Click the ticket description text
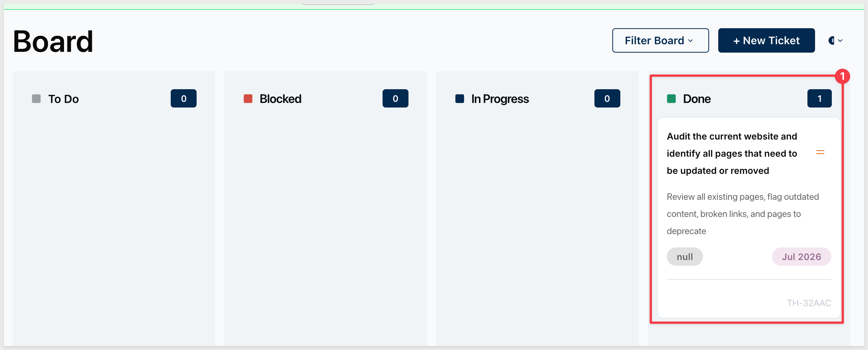This screenshot has width=868, height=350. (743, 214)
